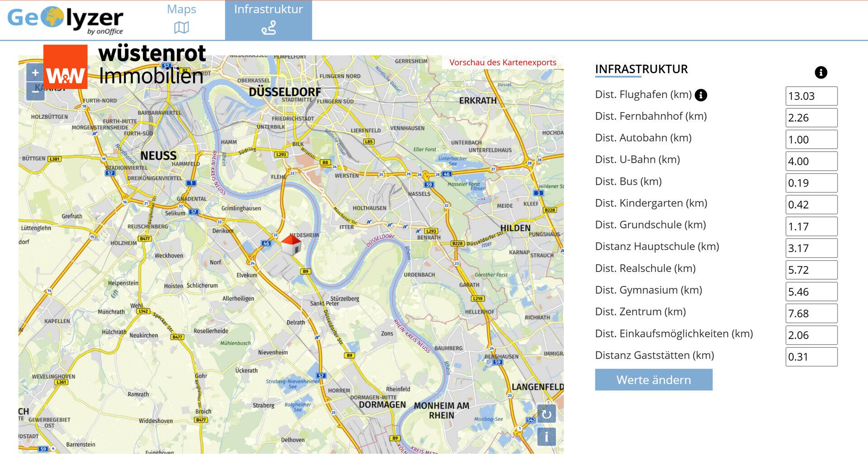Edit the Distanz Gaststätten value field
The image size is (868, 454).
(811, 357)
